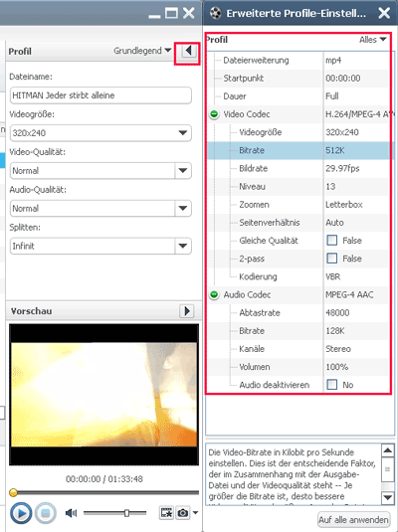The image size is (398, 532).
Task: Select the Abtastrate 48000 value
Action: (337, 312)
